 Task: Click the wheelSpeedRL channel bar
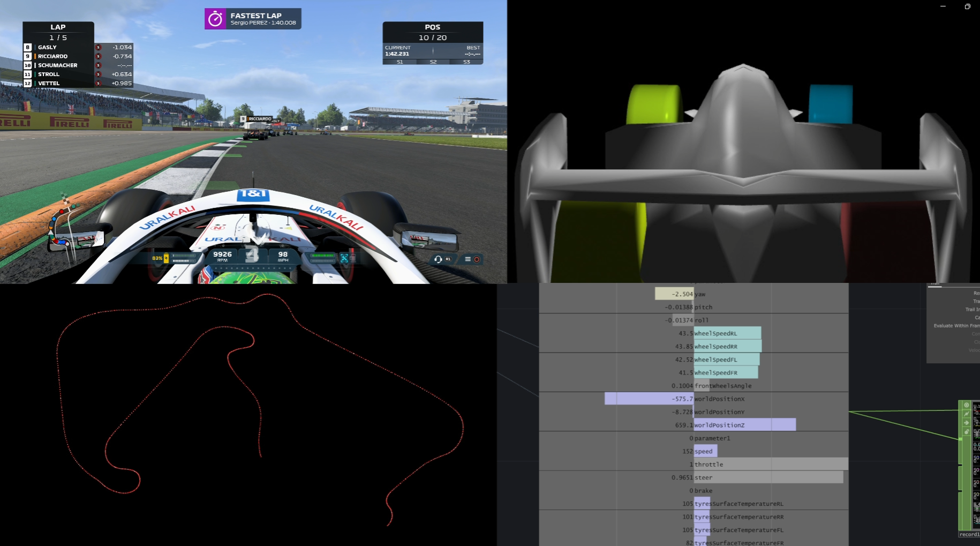(727, 333)
